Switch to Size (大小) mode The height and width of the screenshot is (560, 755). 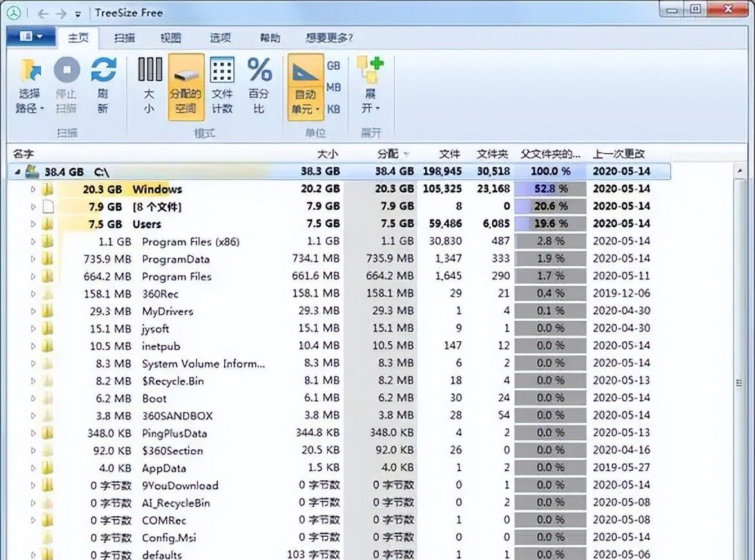click(x=149, y=86)
